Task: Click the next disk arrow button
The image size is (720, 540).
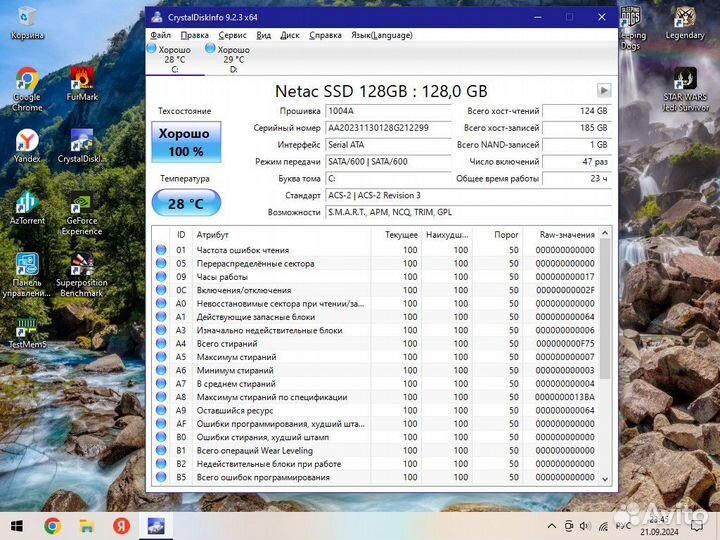Action: (604, 90)
